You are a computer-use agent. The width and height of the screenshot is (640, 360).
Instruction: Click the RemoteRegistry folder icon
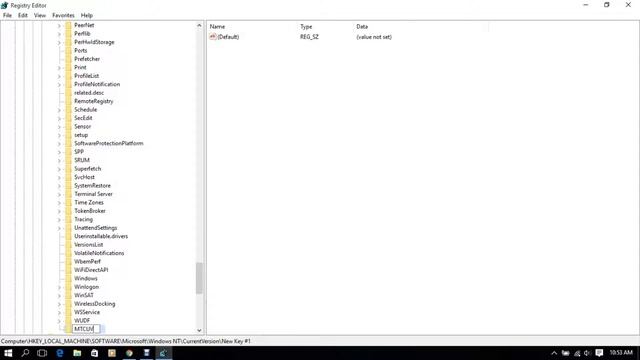pyautogui.click(x=68, y=101)
